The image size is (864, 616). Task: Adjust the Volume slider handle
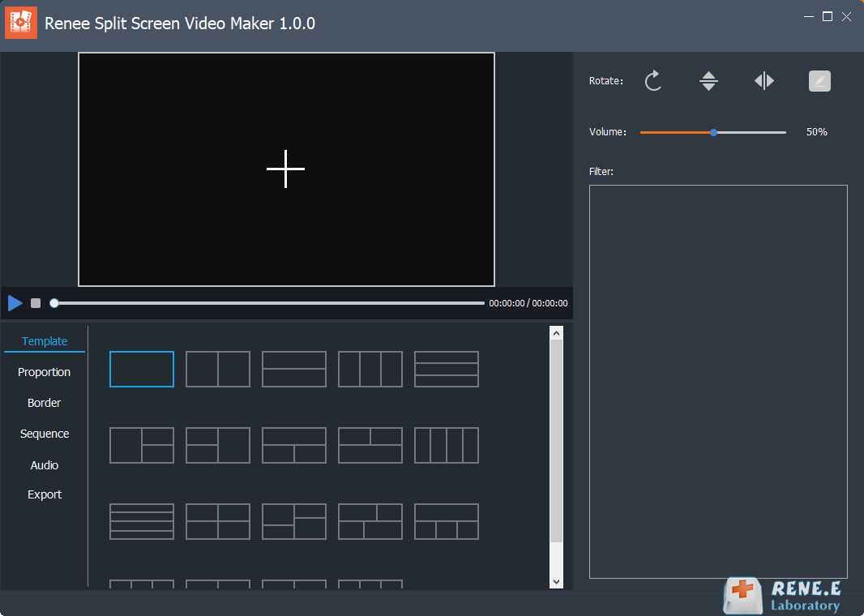coord(713,132)
